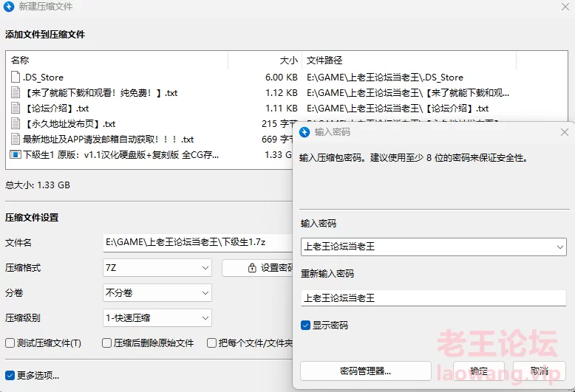This screenshot has height=392, width=575.
Task: Enable 压缩后删除原始文件 checkbox
Action: click(106, 343)
